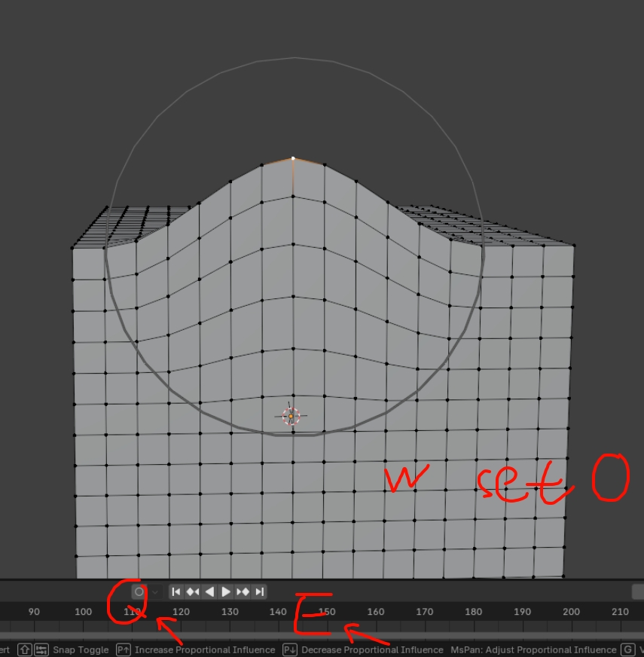The height and width of the screenshot is (657, 644).
Task: Click frame 190 on the timeline ruler
Action: 522,612
